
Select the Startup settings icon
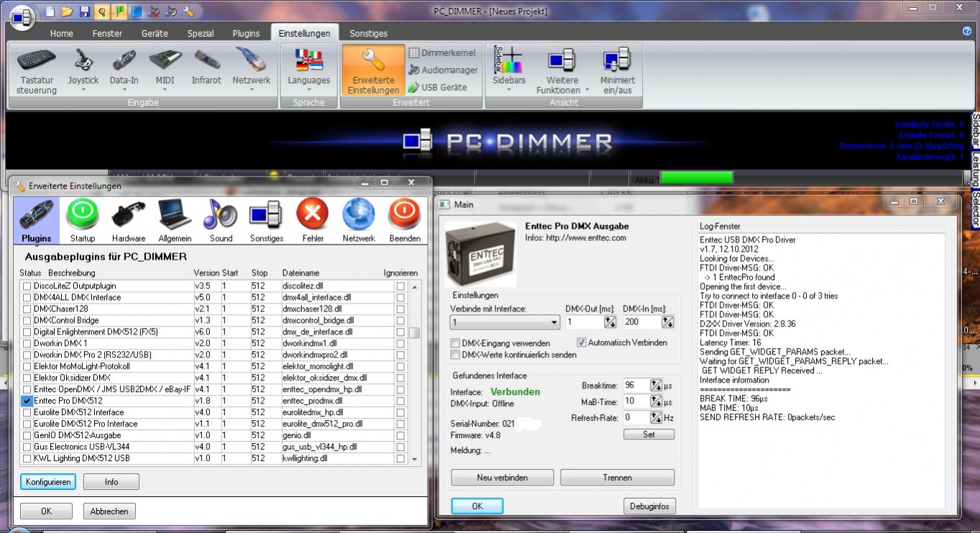[83, 221]
